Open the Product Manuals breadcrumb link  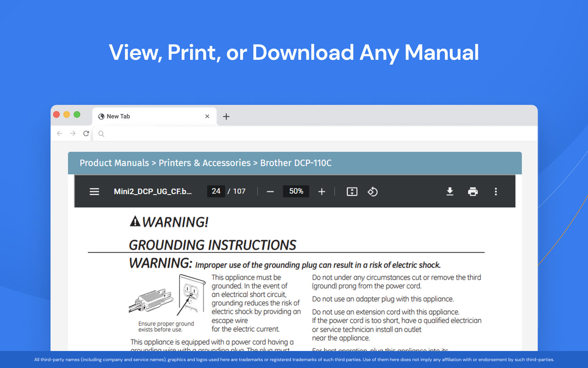tap(114, 163)
